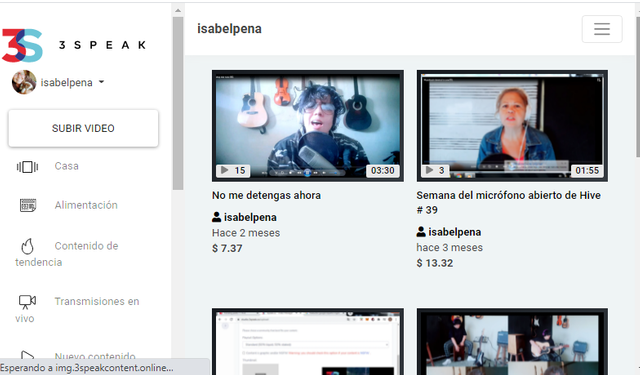
Task: Click user icon under No me detengas ahora
Action: 216,217
